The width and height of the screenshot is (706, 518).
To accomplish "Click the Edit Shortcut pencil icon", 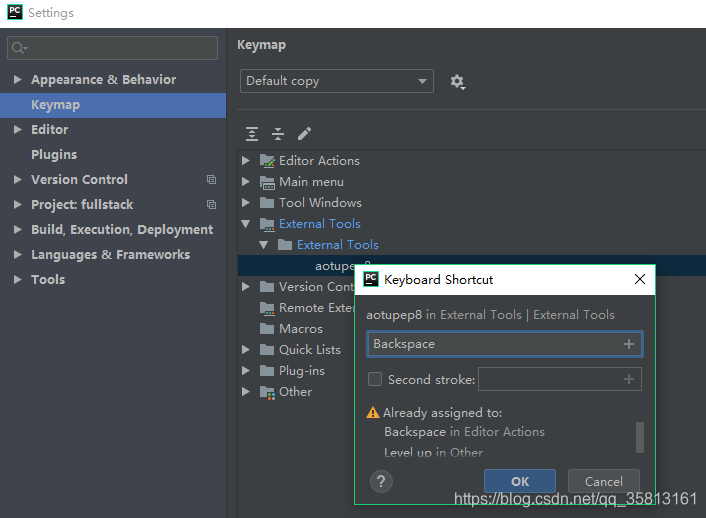I will point(304,133).
